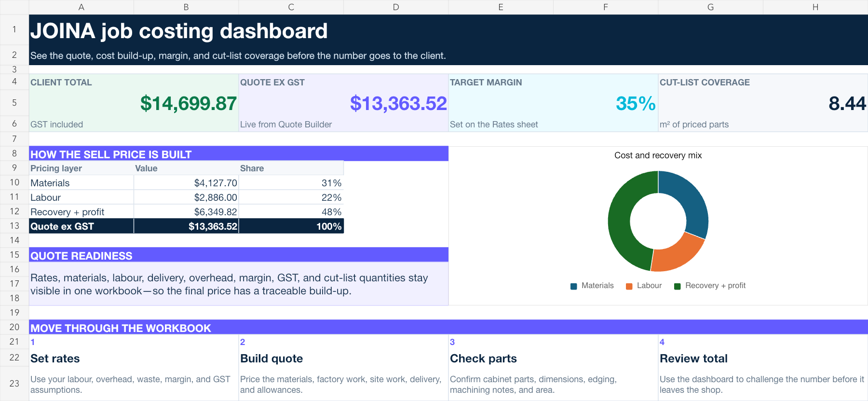Select column G header
Viewport: 868px width, 401px height.
(710, 7)
